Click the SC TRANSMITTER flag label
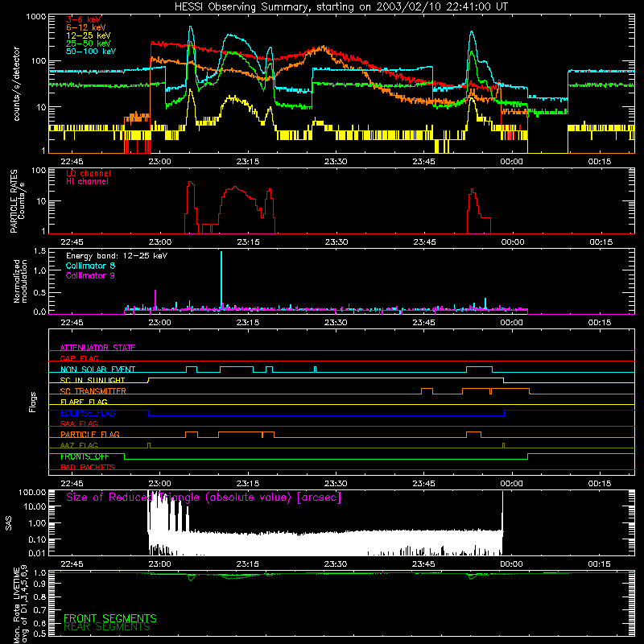Screen dimensions: 644x644 [x=93, y=391]
